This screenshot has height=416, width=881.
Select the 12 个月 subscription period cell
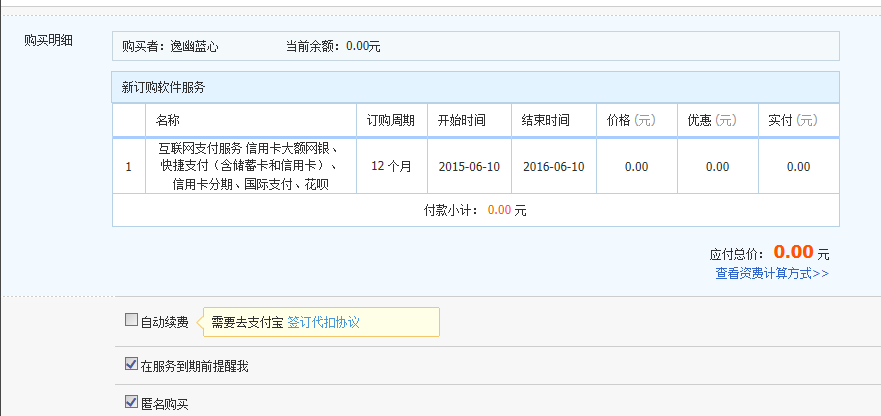tap(391, 166)
